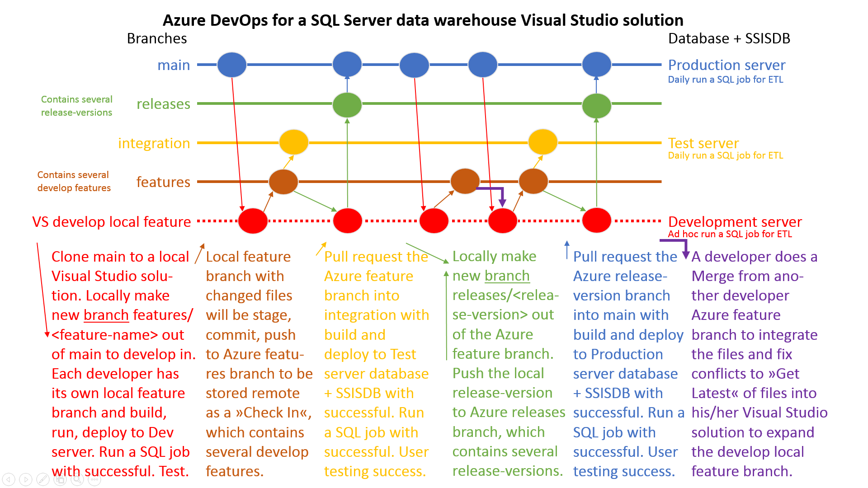The height and width of the screenshot is (488, 868).
Task: Click the purple 'A developer does a Merge' paragraph
Action: coord(759,364)
